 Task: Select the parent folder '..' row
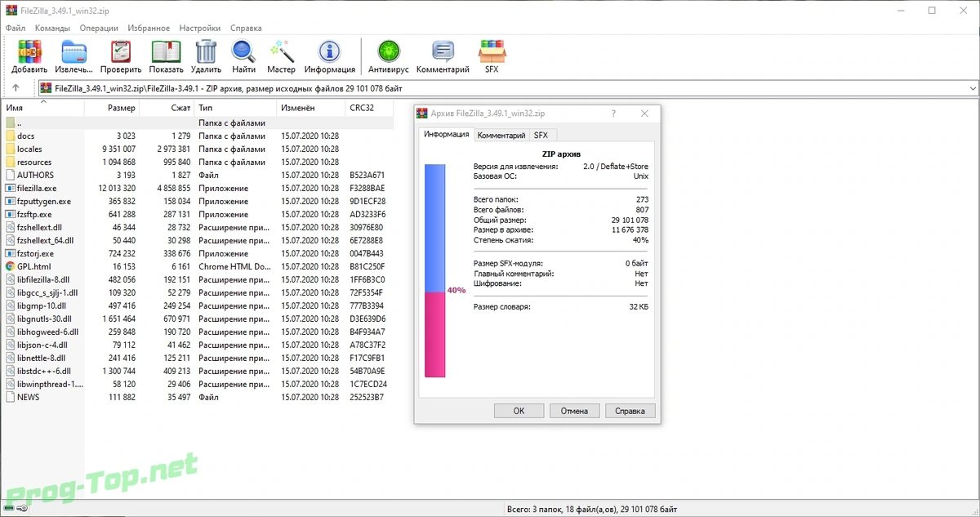(x=197, y=123)
